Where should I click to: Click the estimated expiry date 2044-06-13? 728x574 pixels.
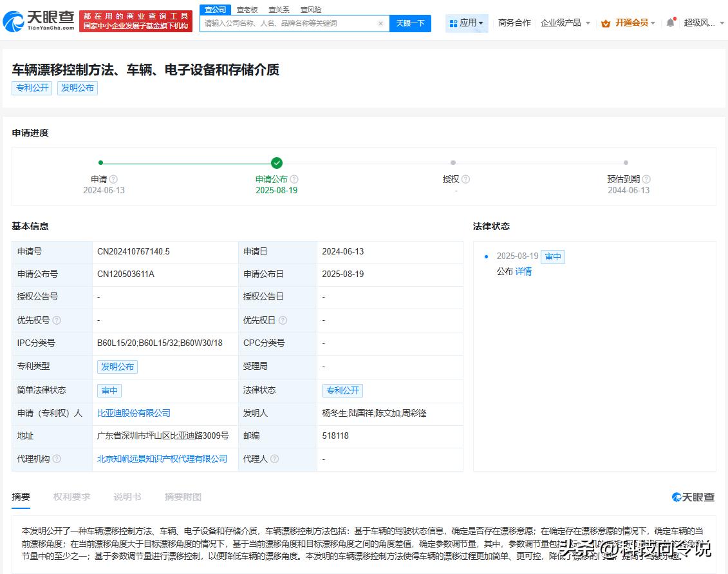629,190
